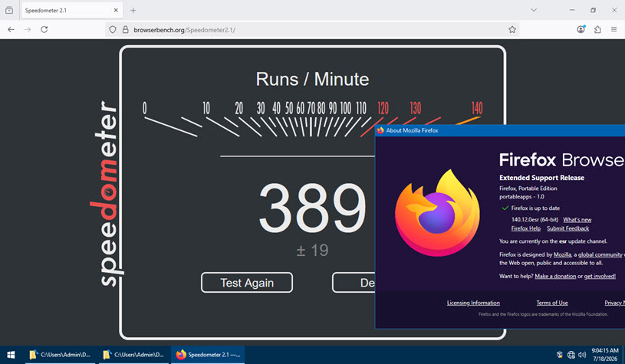
Task: Open Licensing Information link
Action: (473, 303)
